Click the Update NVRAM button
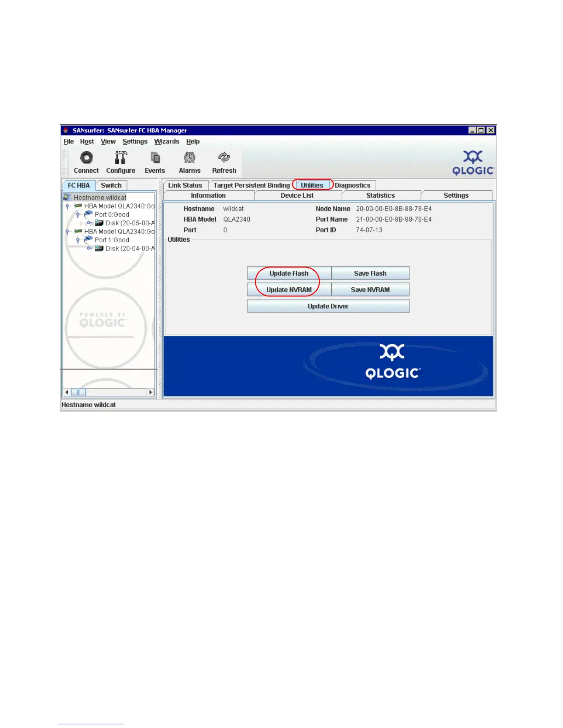This screenshot has width=563, height=728. pos(289,290)
